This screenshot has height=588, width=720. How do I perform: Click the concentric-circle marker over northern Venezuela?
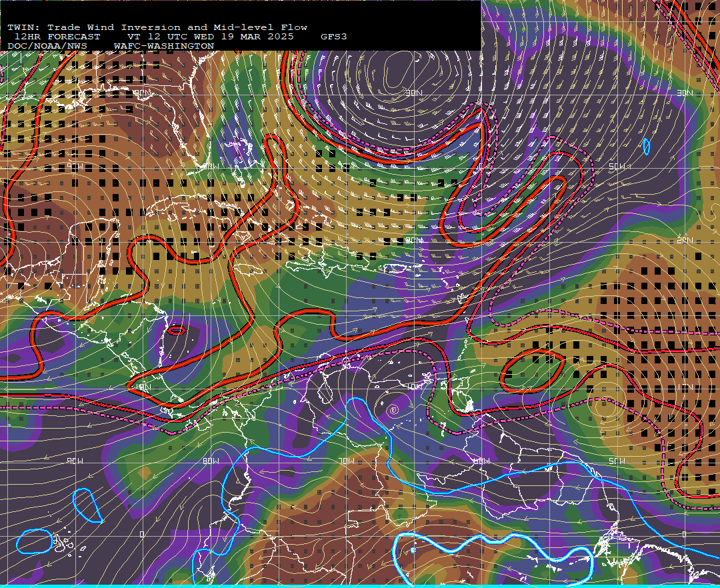click(x=393, y=410)
